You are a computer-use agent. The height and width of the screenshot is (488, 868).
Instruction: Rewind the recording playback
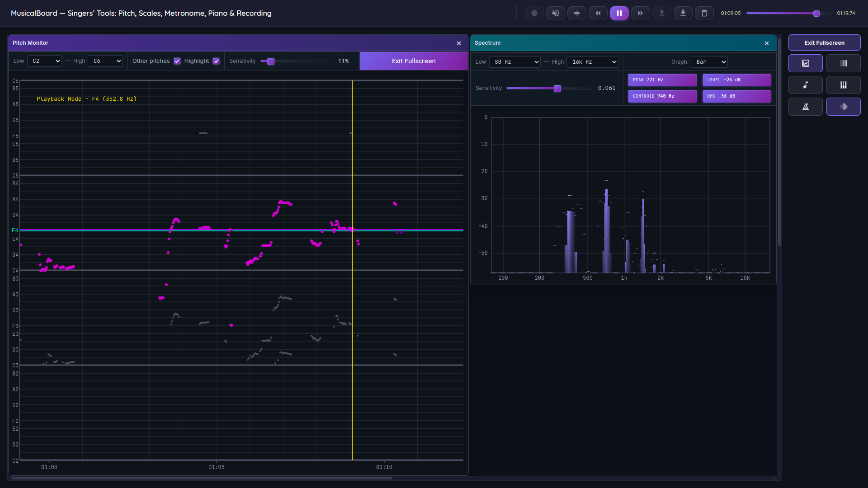point(598,13)
